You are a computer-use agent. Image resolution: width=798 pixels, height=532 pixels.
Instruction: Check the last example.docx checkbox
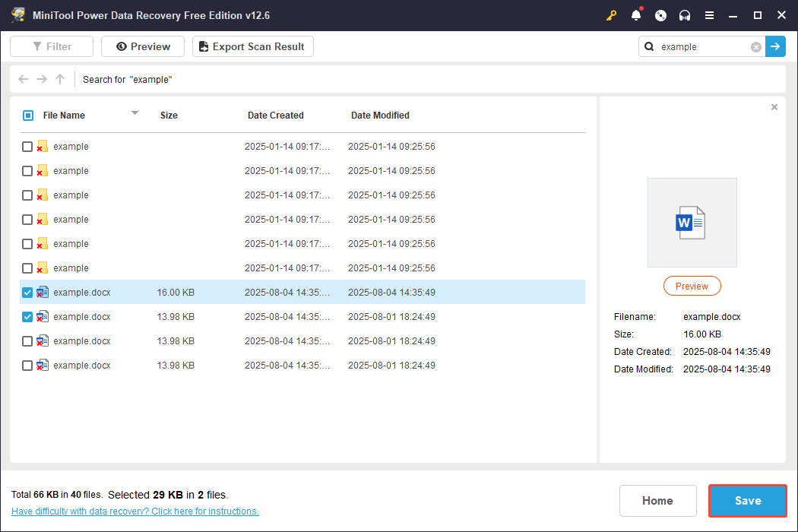click(x=27, y=366)
